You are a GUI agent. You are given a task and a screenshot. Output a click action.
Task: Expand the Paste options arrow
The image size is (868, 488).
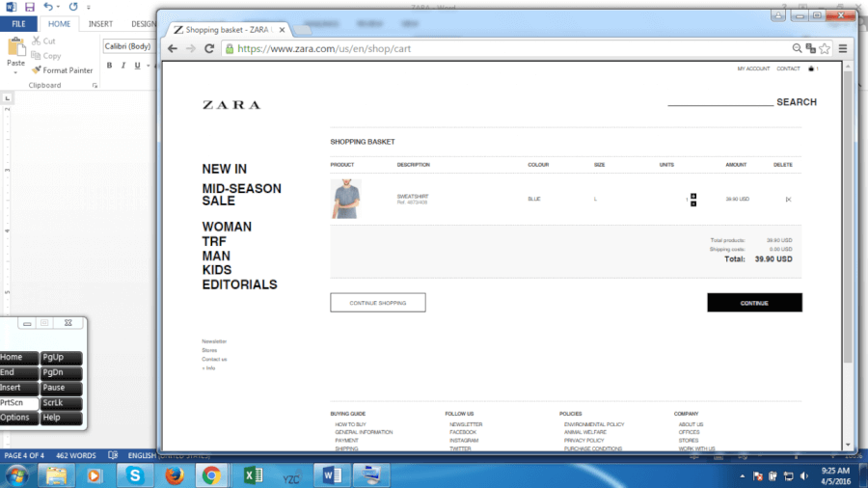15,72
